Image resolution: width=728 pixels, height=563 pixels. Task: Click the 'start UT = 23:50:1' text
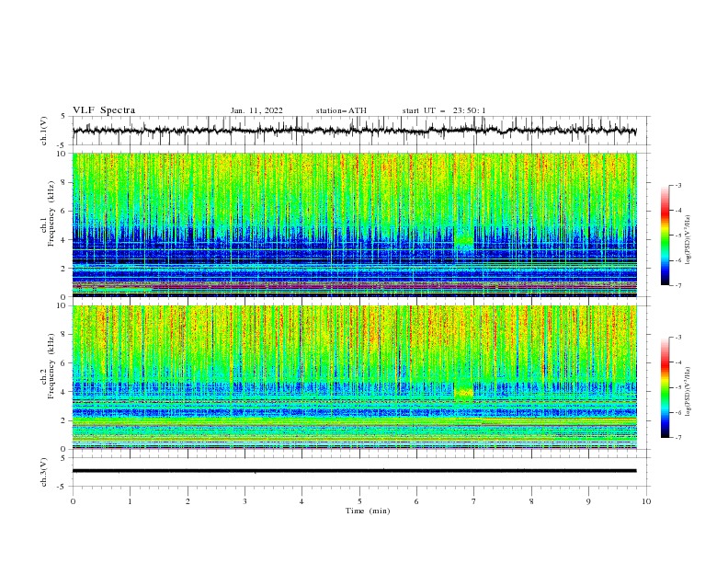[x=444, y=110]
